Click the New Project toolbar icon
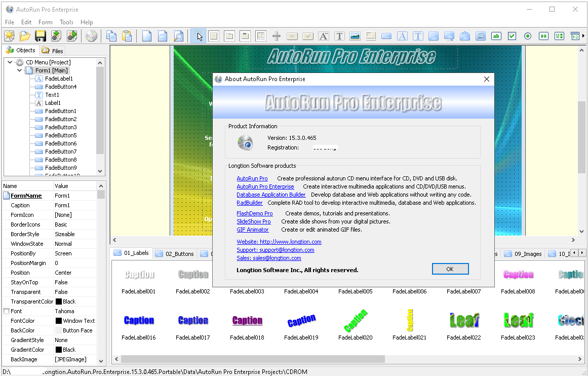The image size is (588, 376). click(x=10, y=36)
